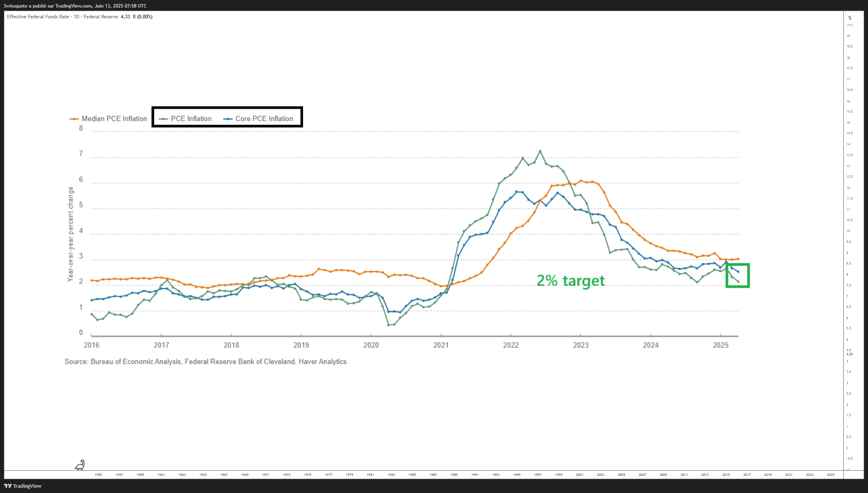The height and width of the screenshot is (493, 868).
Task: Click the 10 tick on the price scale
Action: tap(848, 231)
